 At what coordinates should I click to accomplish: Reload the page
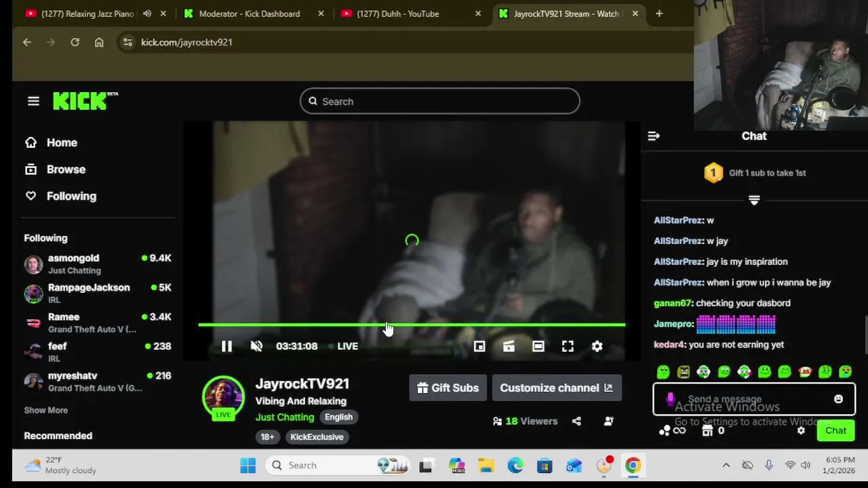(75, 42)
